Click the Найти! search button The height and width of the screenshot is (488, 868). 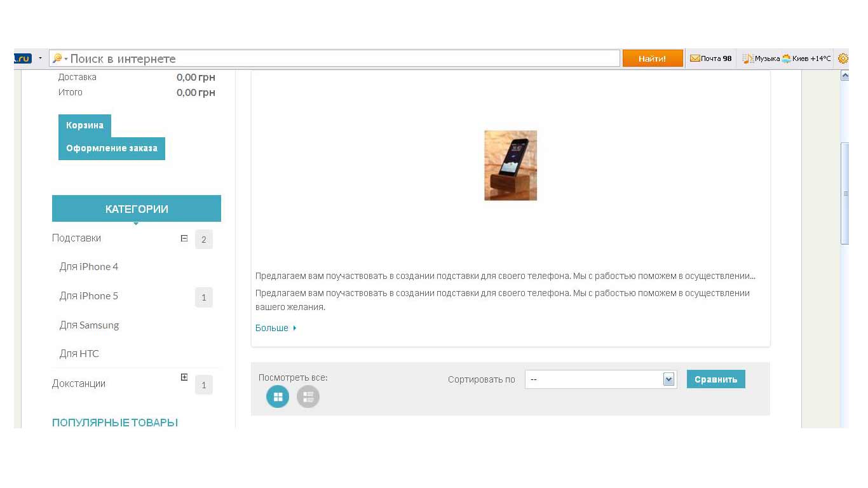653,58
